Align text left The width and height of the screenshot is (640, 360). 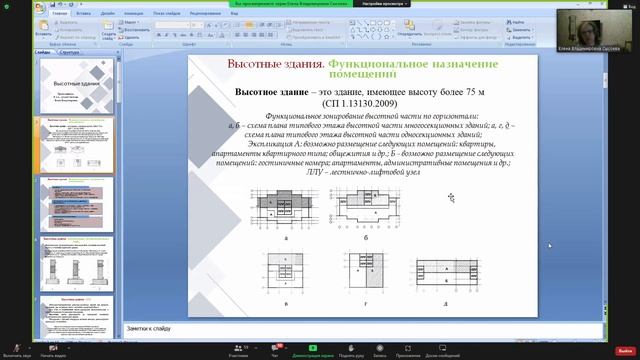(x=237, y=36)
